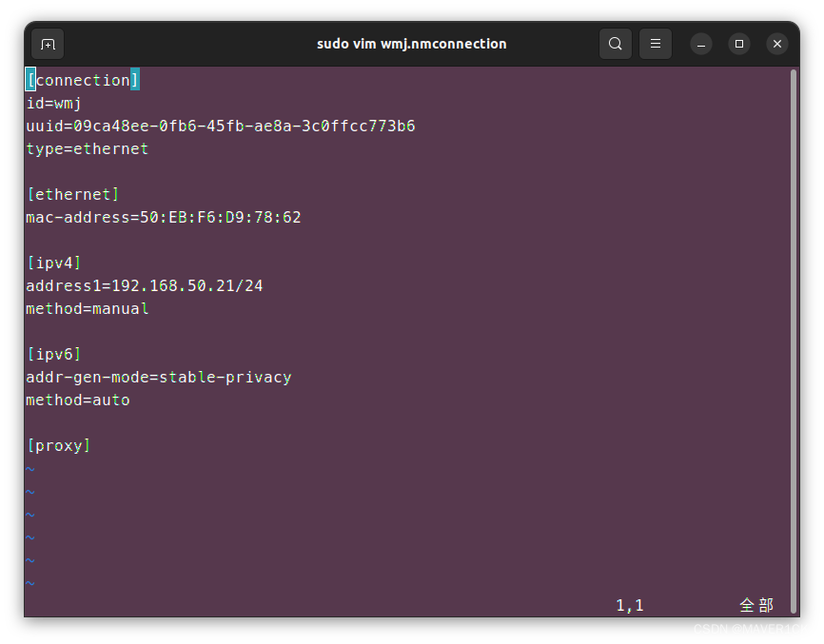
Task: Click the [connection] section header
Action: (x=82, y=80)
